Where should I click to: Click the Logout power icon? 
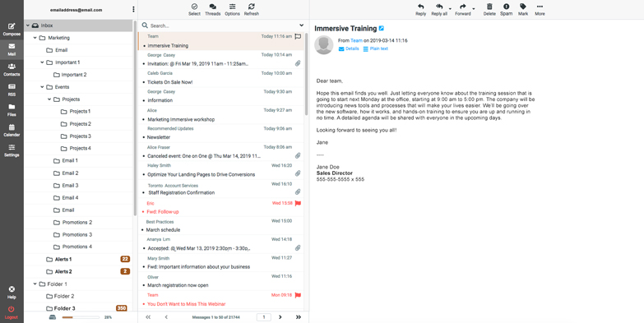click(12, 309)
